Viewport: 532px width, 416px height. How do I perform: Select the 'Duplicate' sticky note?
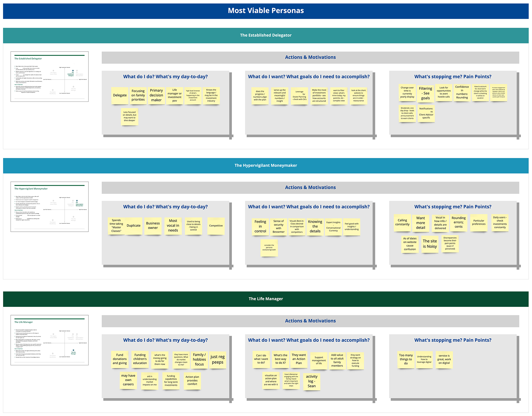[134, 226]
